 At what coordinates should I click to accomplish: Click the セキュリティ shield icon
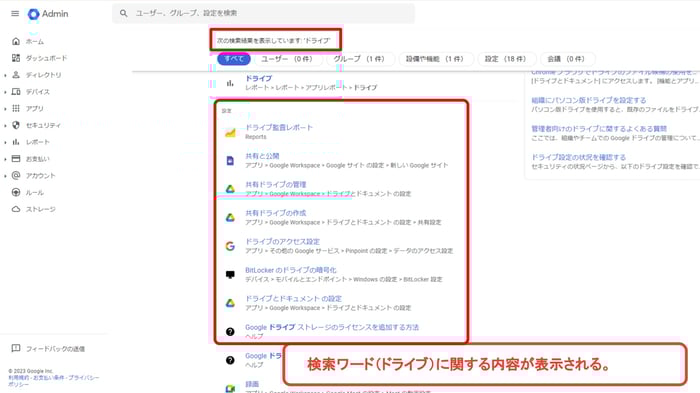click(16, 125)
